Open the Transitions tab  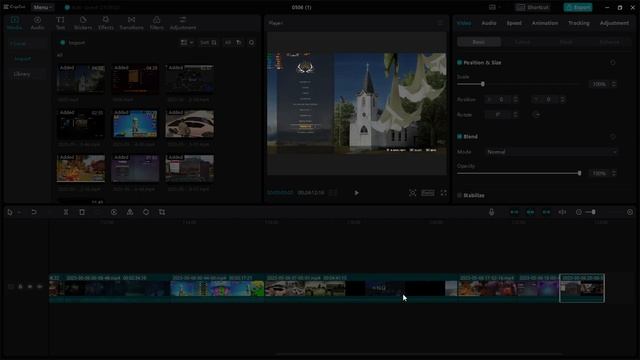click(x=131, y=23)
